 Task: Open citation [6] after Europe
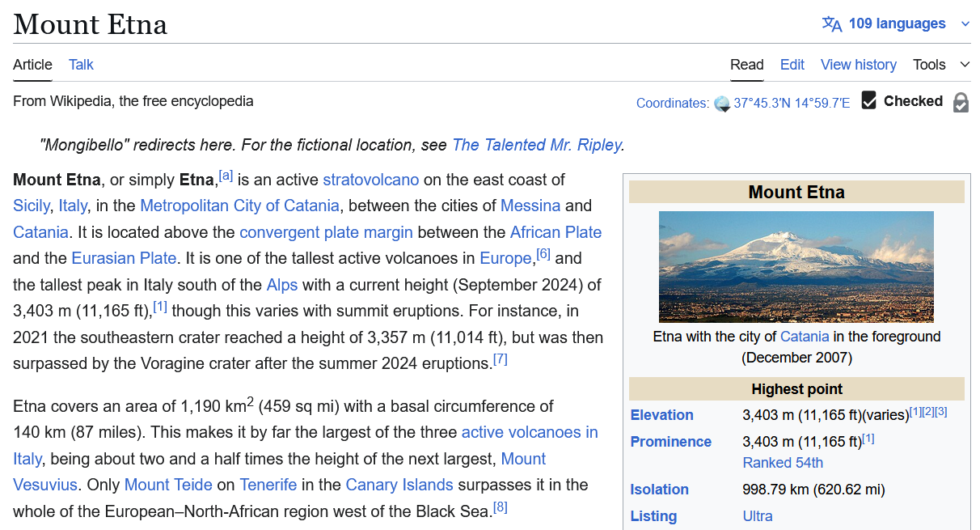tap(543, 253)
